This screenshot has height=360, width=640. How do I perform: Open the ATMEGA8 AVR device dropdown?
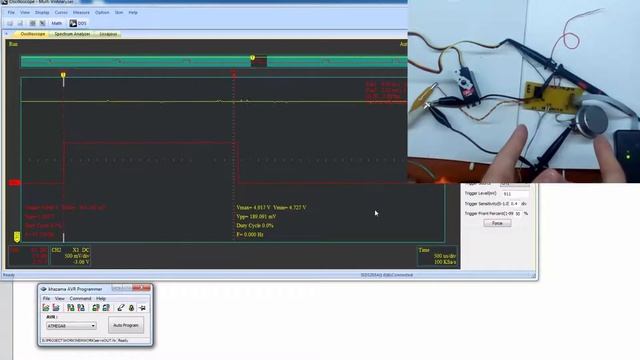pos(71,326)
